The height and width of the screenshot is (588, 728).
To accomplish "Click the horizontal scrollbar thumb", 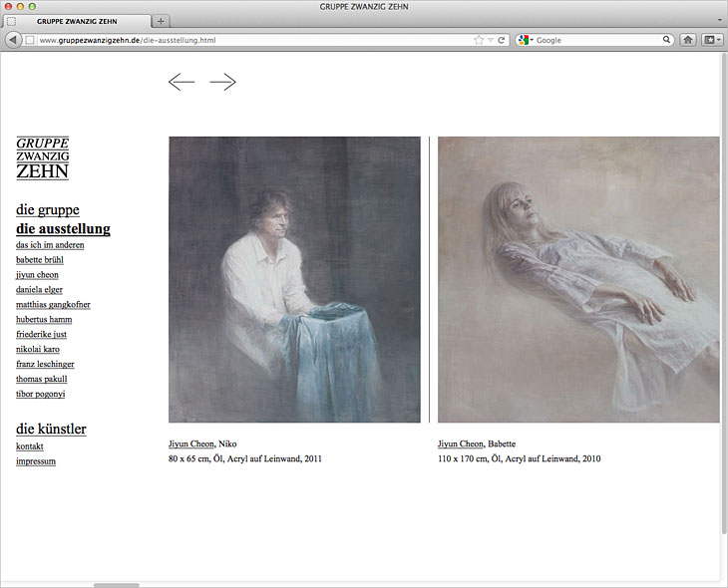I will [116, 585].
